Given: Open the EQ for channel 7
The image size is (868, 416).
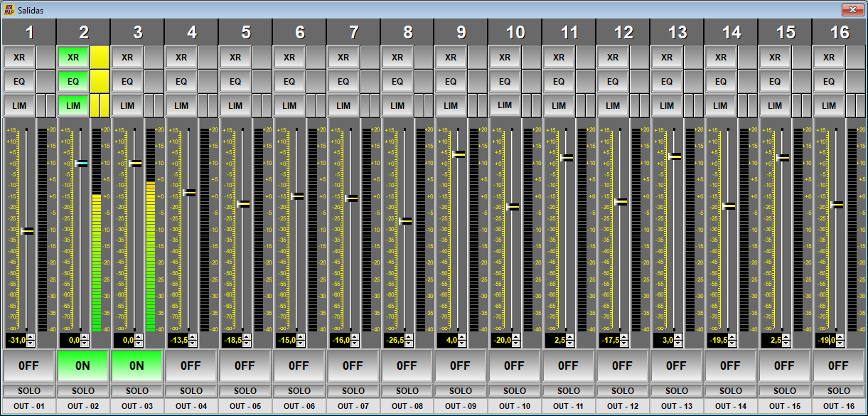Looking at the screenshot, I should pyautogui.click(x=343, y=82).
